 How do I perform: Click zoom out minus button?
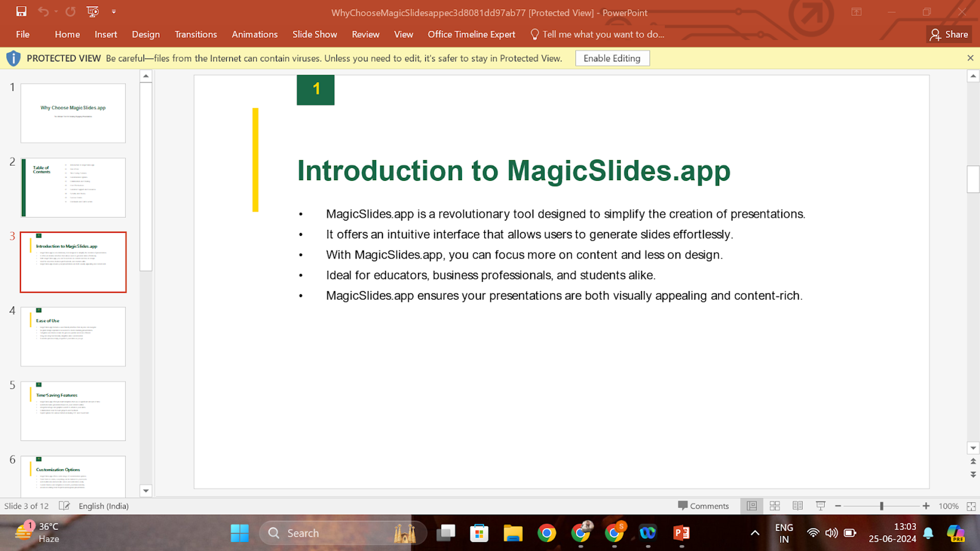point(838,506)
